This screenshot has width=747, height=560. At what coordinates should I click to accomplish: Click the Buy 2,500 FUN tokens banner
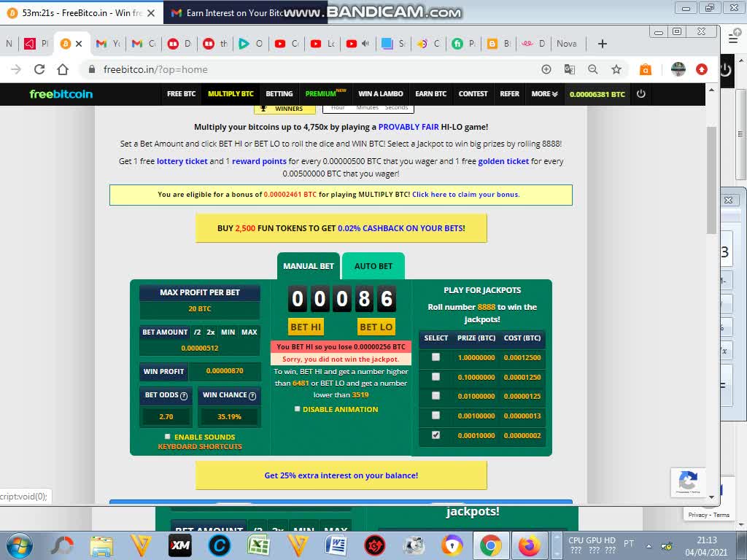(341, 228)
